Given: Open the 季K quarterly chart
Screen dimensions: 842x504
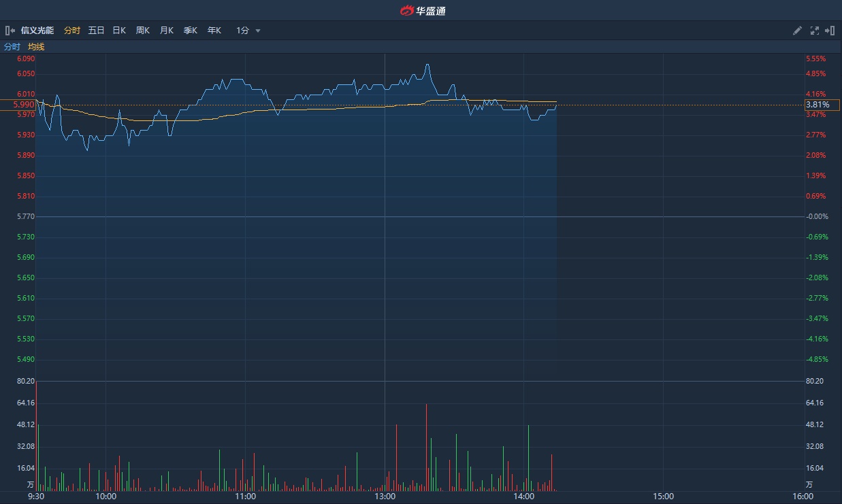Looking at the screenshot, I should 190,31.
